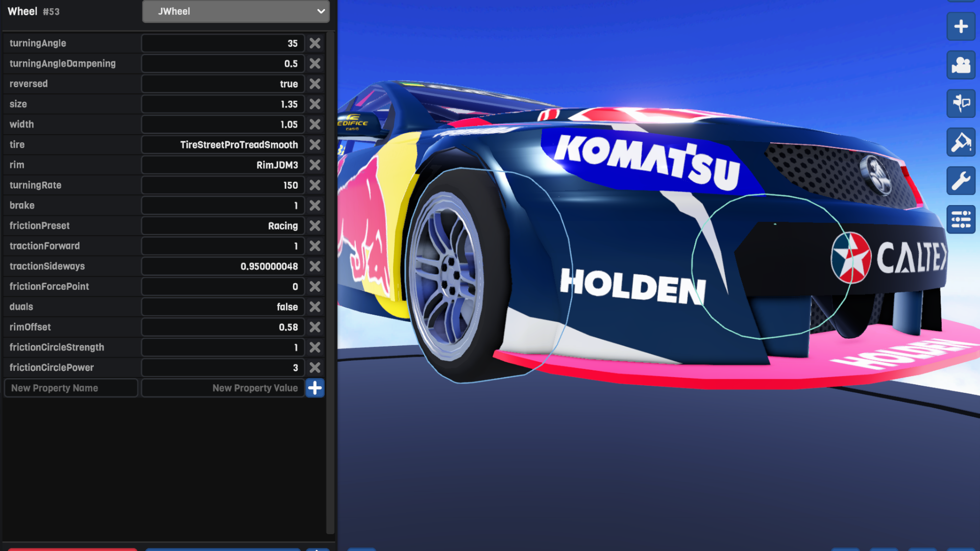Image resolution: width=980 pixels, height=551 pixels.
Task: Edit the turningAngleDampening value 0.5
Action: (x=223, y=64)
